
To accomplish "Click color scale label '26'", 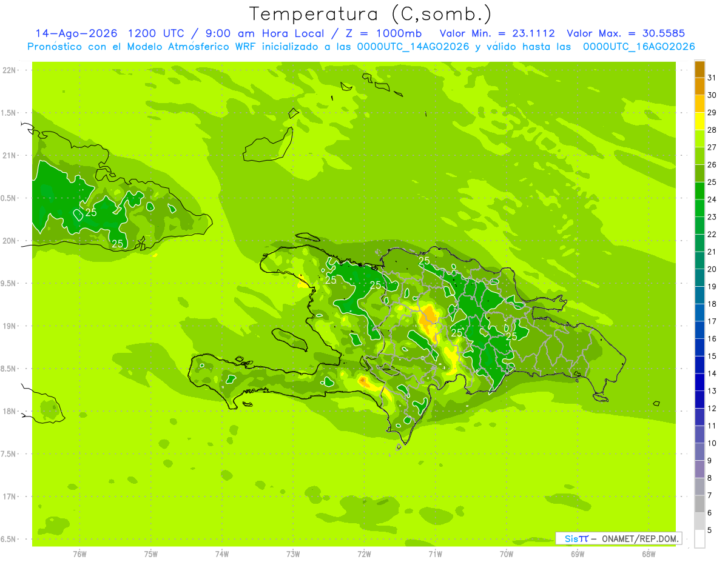I will pyautogui.click(x=712, y=164).
